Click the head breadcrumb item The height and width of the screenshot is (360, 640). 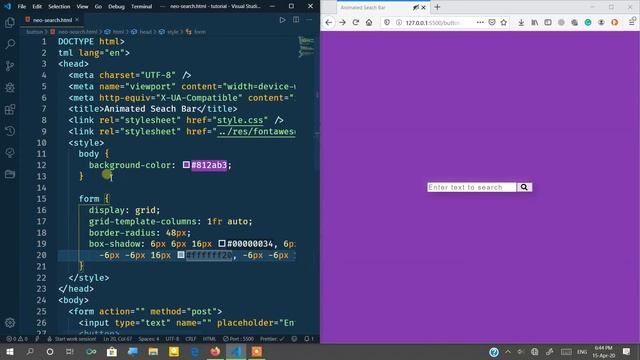pos(145,32)
